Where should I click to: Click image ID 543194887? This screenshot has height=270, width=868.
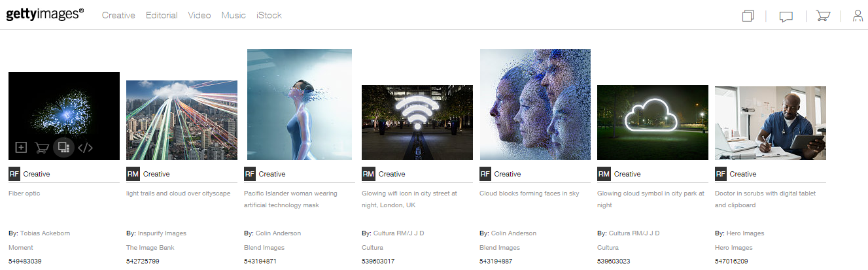tap(496, 262)
